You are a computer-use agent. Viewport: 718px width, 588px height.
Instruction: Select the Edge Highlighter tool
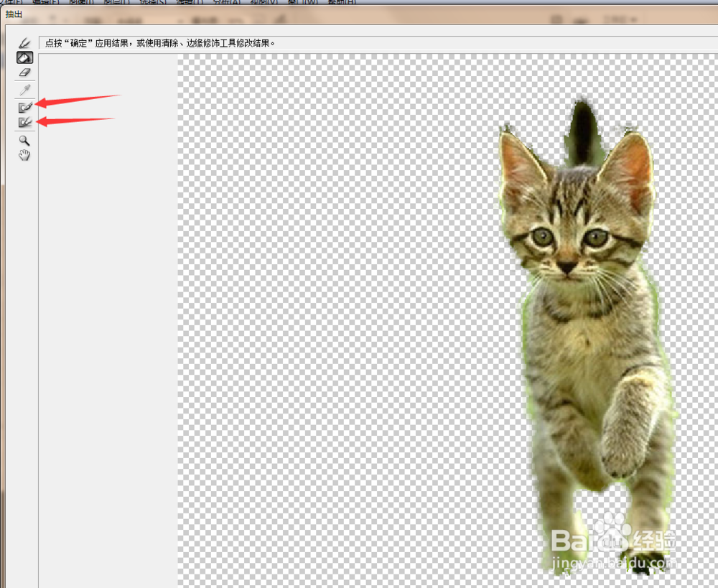pos(24,43)
